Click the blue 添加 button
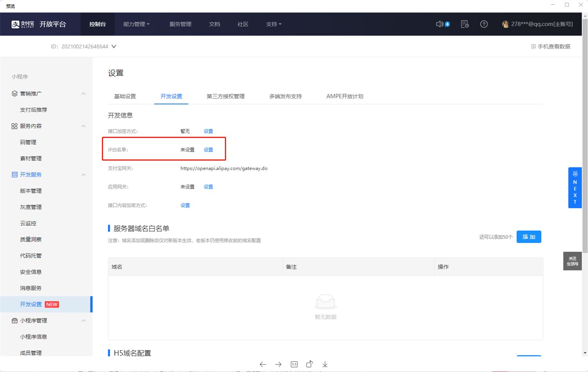Image resolution: width=588 pixels, height=372 pixels. 529,237
